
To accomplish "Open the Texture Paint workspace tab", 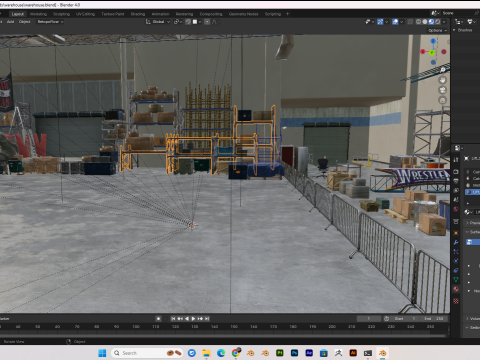I will pos(113,14).
